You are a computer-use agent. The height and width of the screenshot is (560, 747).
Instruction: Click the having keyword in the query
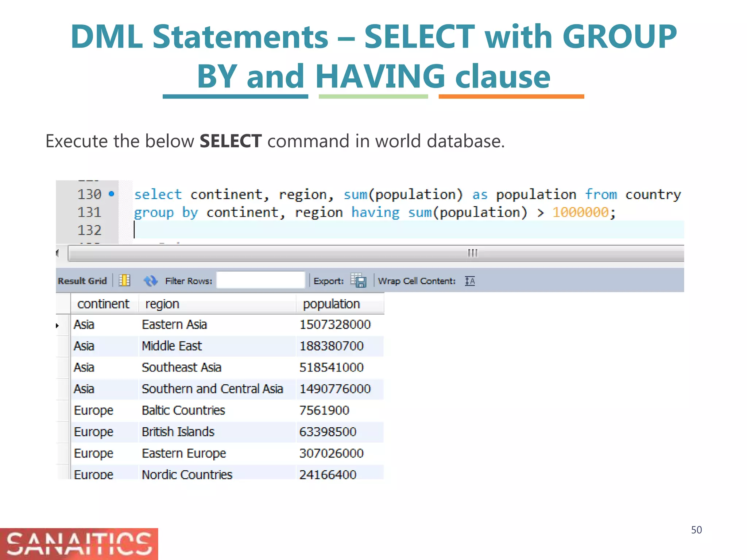[x=375, y=213]
